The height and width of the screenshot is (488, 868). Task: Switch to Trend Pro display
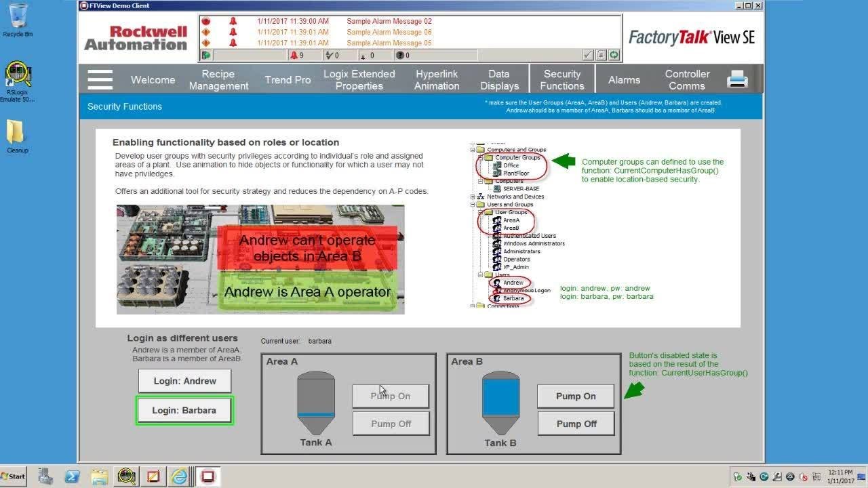(288, 80)
